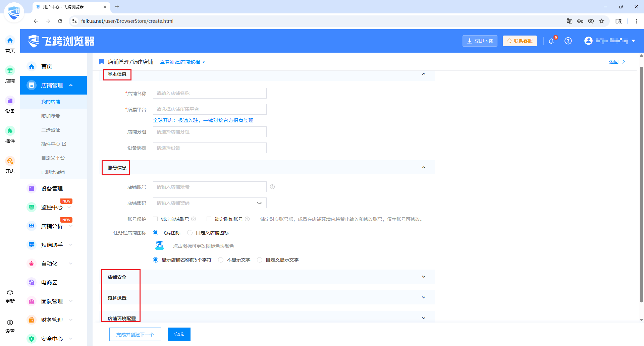Open 设备管理 sidebar menu item

tap(52, 189)
